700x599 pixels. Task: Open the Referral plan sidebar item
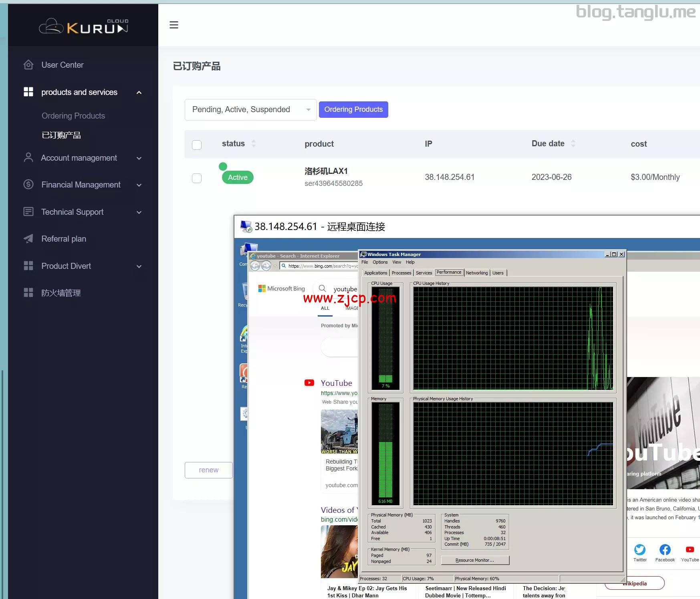coord(64,239)
